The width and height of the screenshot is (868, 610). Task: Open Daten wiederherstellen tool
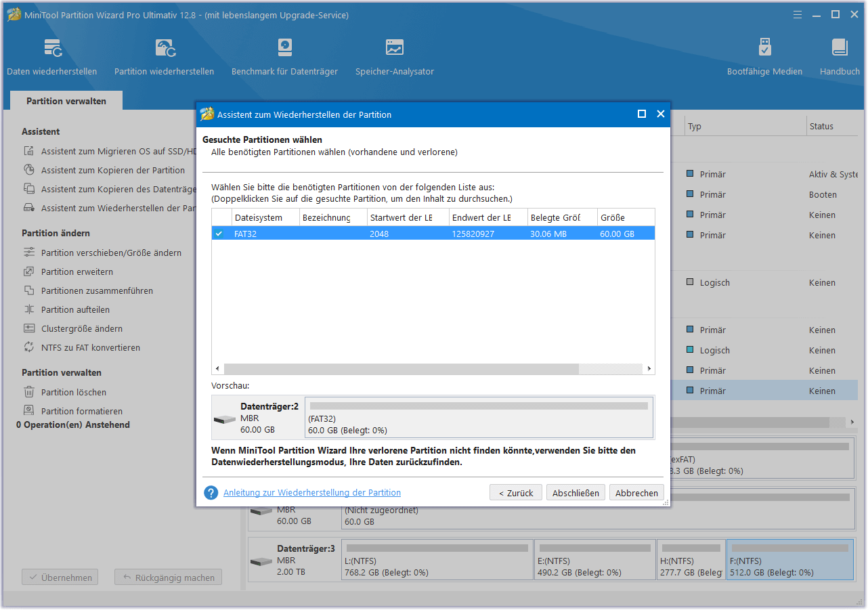click(x=52, y=57)
